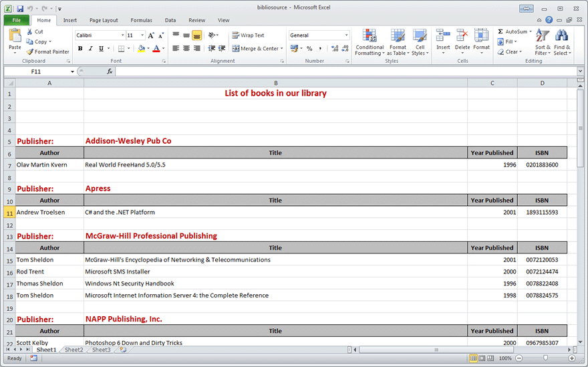
Task: Zoom out with the minus button
Action: point(519,358)
